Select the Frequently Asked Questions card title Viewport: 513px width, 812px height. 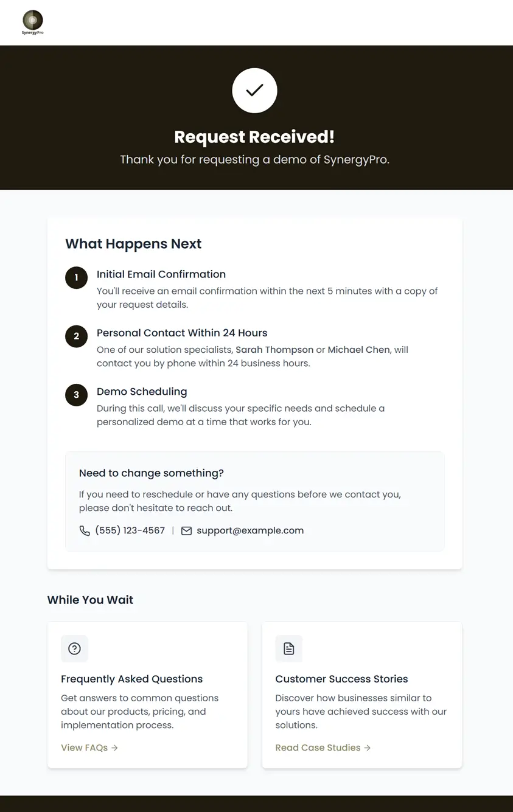click(x=131, y=679)
